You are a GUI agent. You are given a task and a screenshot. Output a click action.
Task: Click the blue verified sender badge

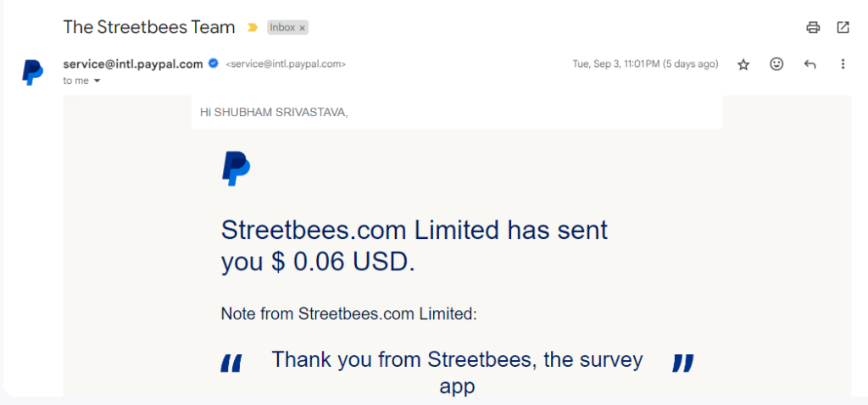point(213,64)
